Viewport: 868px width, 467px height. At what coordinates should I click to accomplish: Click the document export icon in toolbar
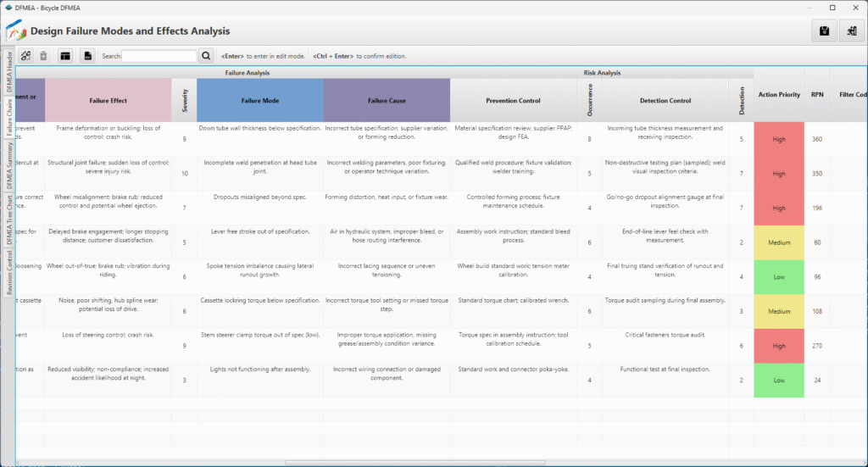coord(87,56)
